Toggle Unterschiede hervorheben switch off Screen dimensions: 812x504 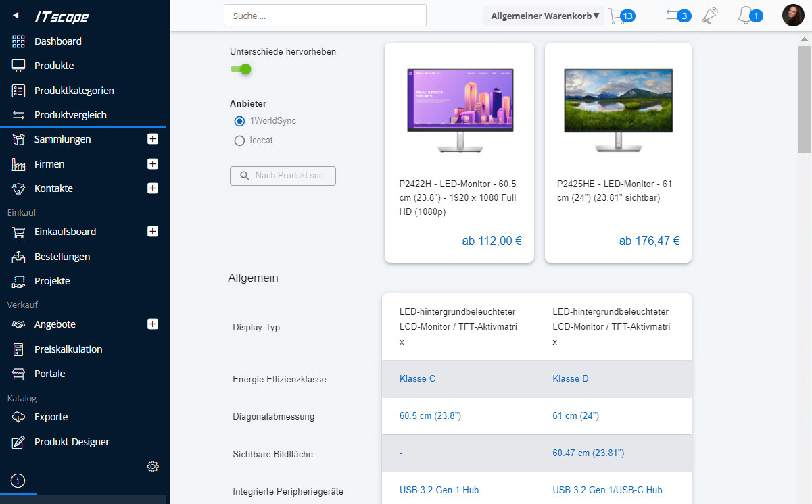[x=241, y=68]
